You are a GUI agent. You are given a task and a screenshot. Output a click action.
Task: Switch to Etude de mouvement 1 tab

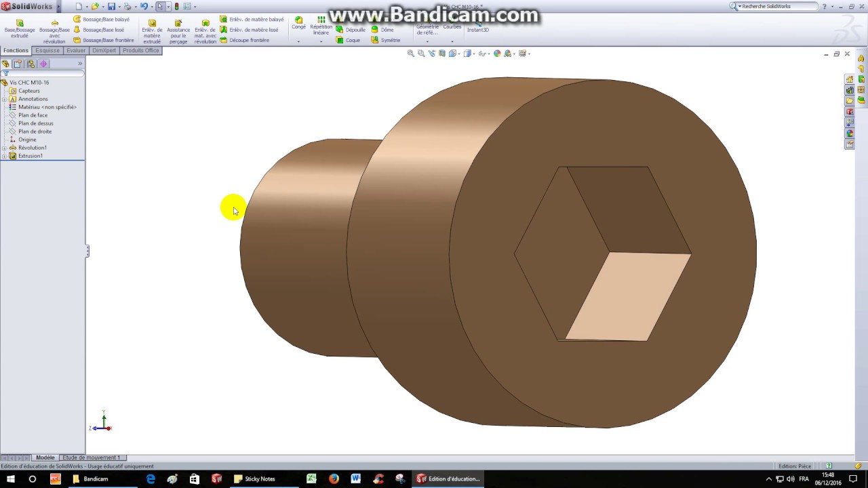[92, 457]
